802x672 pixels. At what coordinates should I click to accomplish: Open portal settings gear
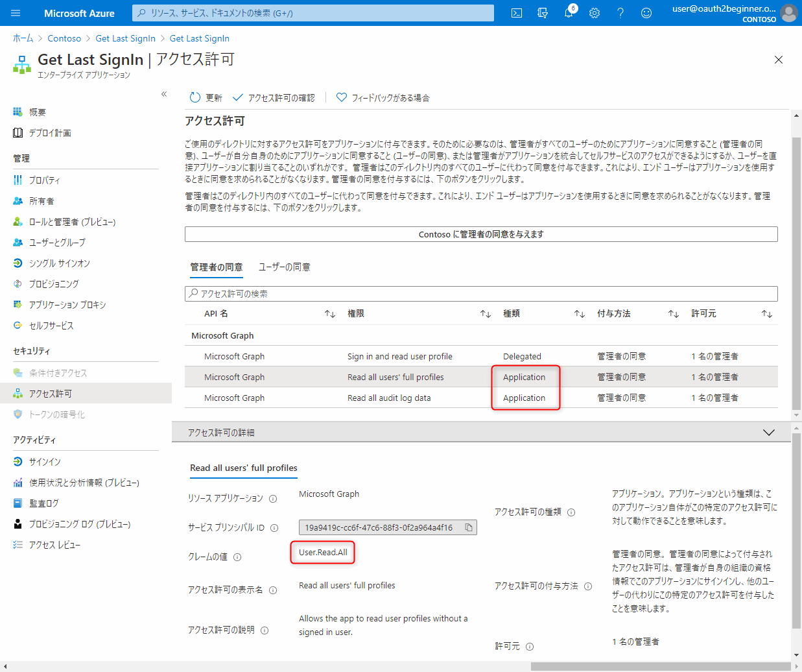click(595, 13)
